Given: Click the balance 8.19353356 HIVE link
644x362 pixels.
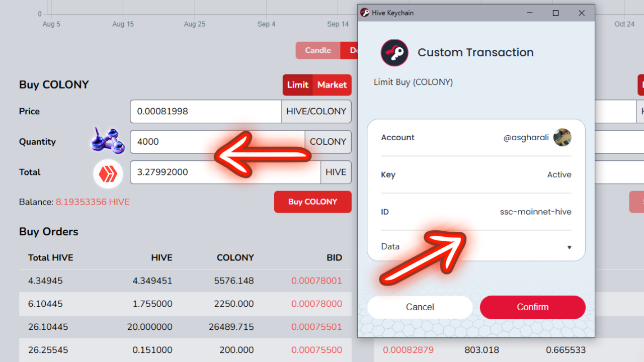Looking at the screenshot, I should point(93,202).
